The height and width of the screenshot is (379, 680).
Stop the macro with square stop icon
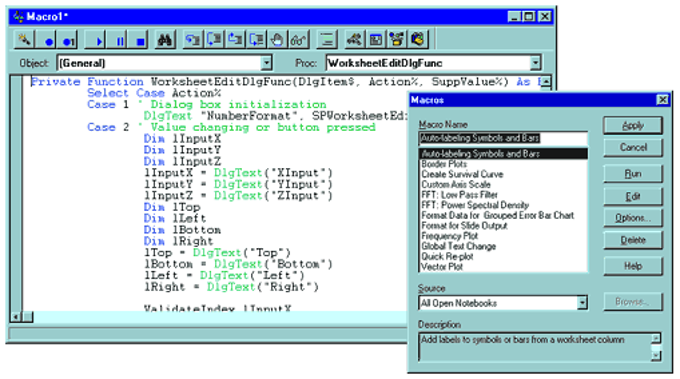(x=140, y=40)
